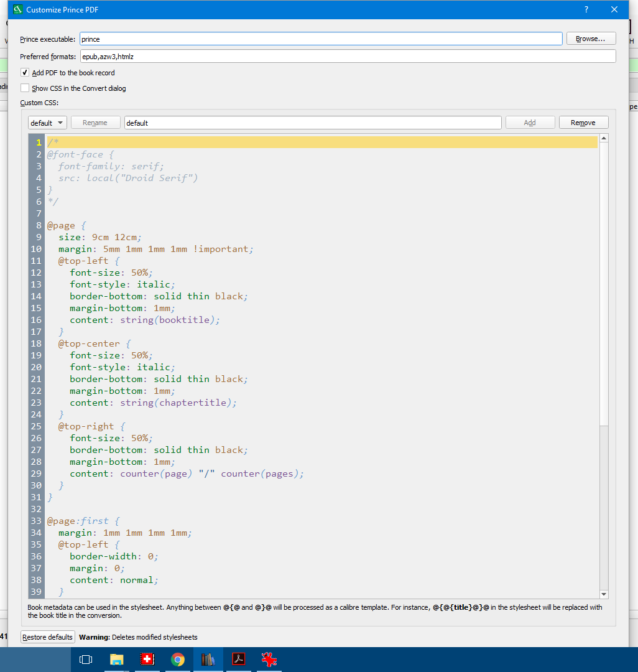The height and width of the screenshot is (672, 638).
Task: Click the Browse... button
Action: coord(590,39)
